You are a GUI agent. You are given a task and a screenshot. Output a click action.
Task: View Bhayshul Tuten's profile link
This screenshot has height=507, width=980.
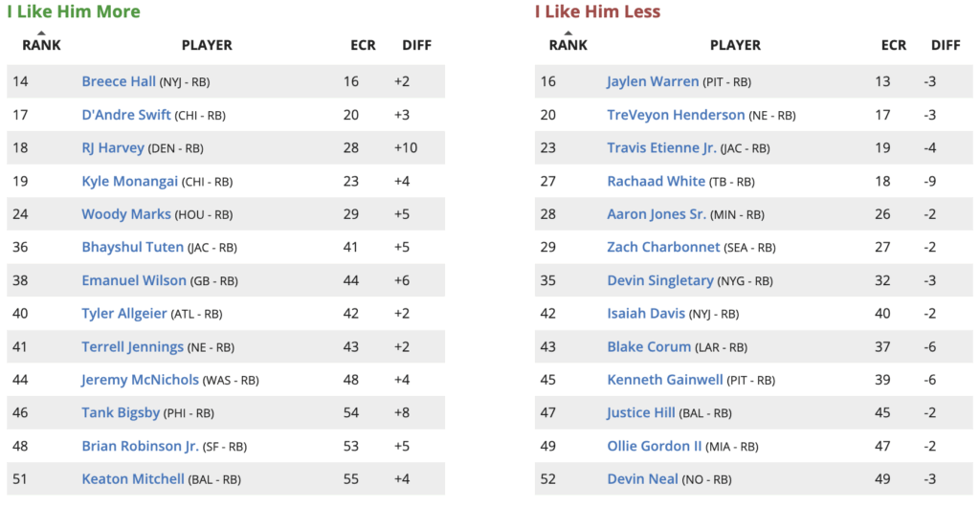(132, 248)
